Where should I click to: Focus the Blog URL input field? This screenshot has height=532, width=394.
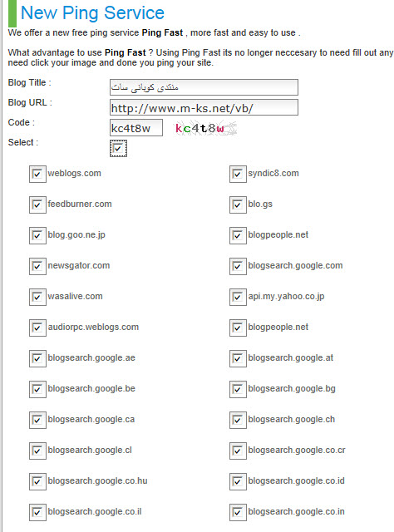[x=204, y=107]
